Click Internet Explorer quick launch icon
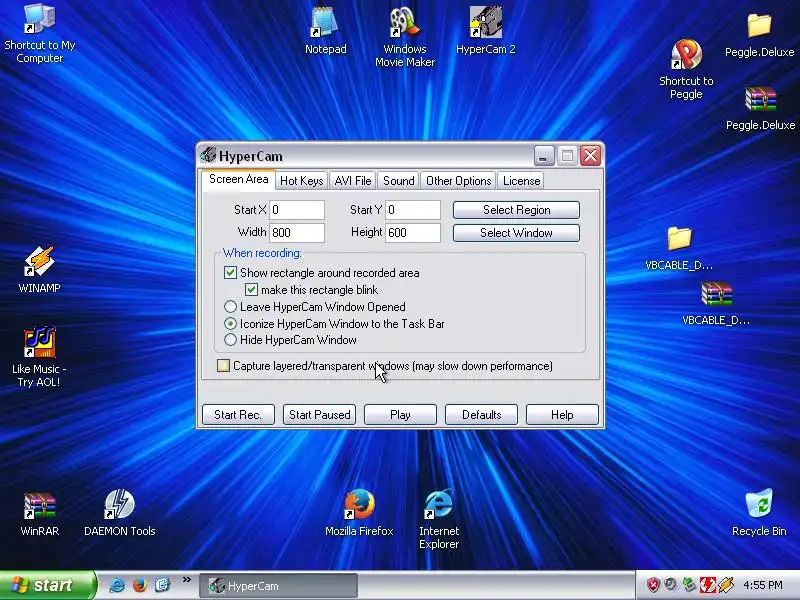This screenshot has height=600, width=800. click(117, 585)
